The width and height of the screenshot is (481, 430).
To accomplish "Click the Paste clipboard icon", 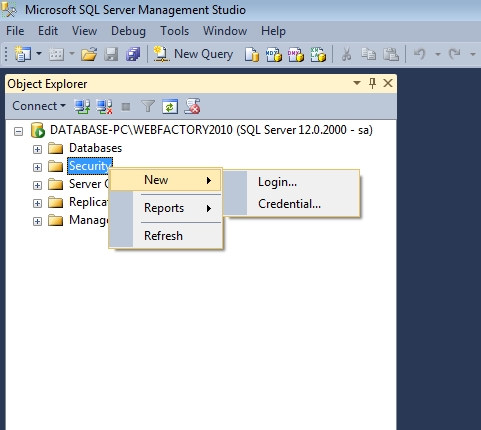I will pos(391,54).
